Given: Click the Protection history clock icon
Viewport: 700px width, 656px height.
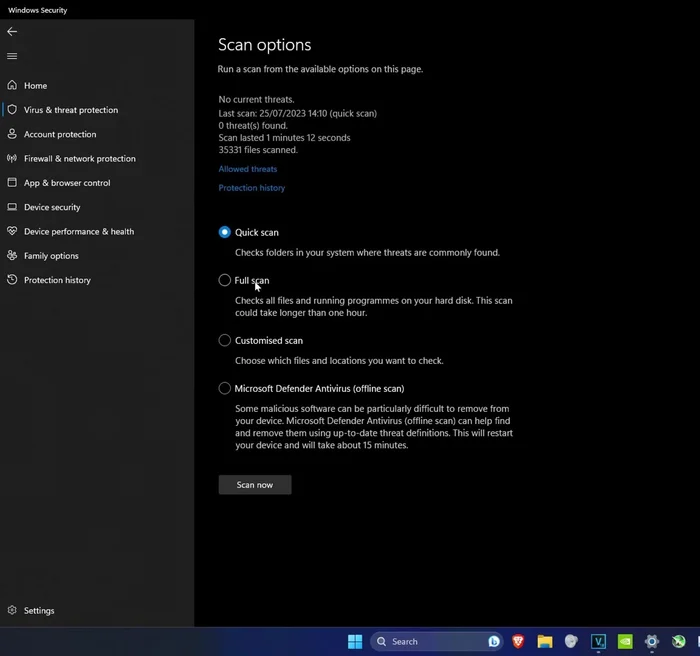Looking at the screenshot, I should (x=12, y=280).
